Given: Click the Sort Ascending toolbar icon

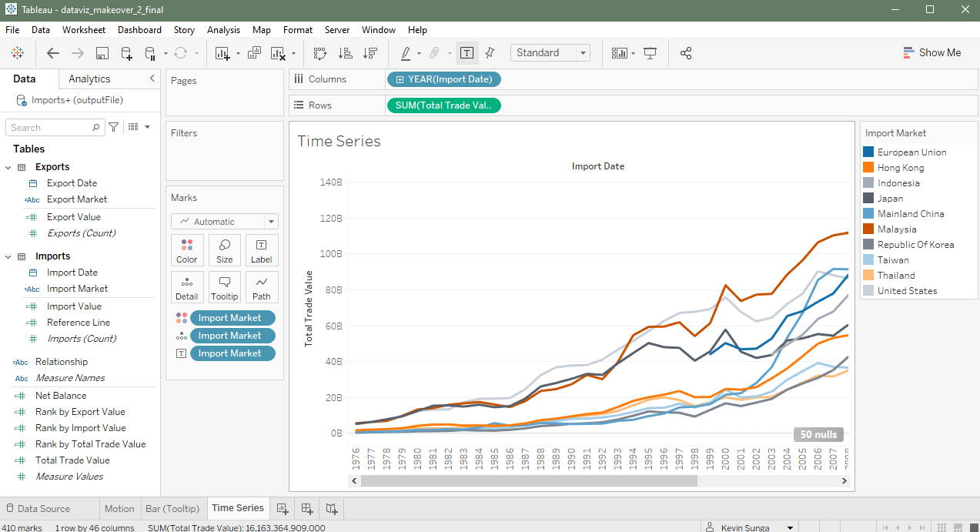Looking at the screenshot, I should (346, 53).
